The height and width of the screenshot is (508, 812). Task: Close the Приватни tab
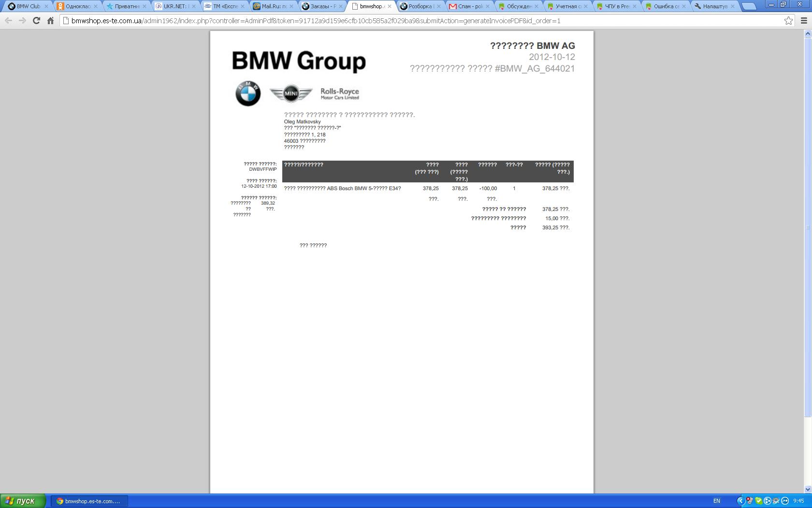[x=144, y=6]
